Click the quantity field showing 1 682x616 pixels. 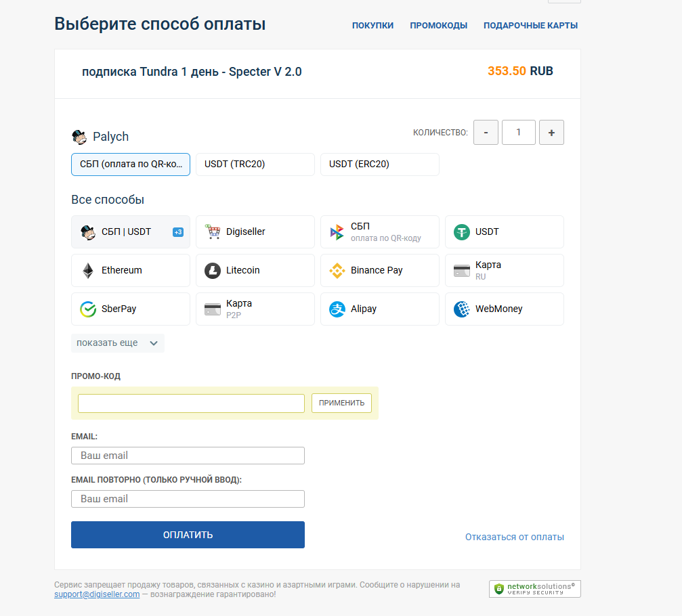click(519, 133)
